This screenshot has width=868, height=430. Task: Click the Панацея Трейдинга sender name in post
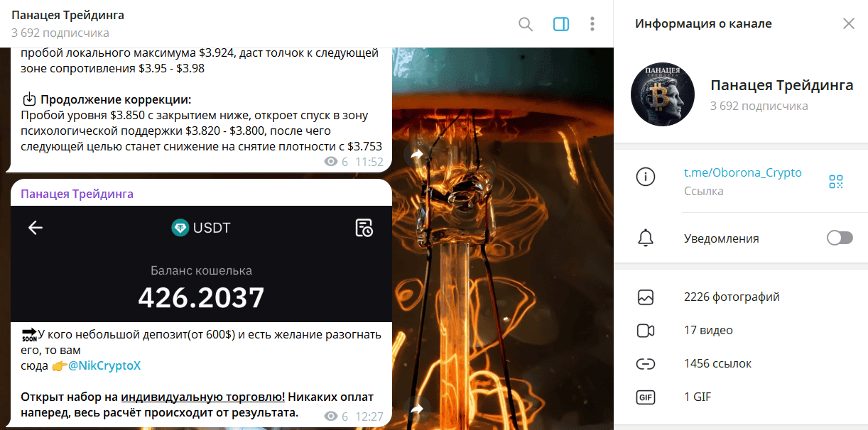77,194
